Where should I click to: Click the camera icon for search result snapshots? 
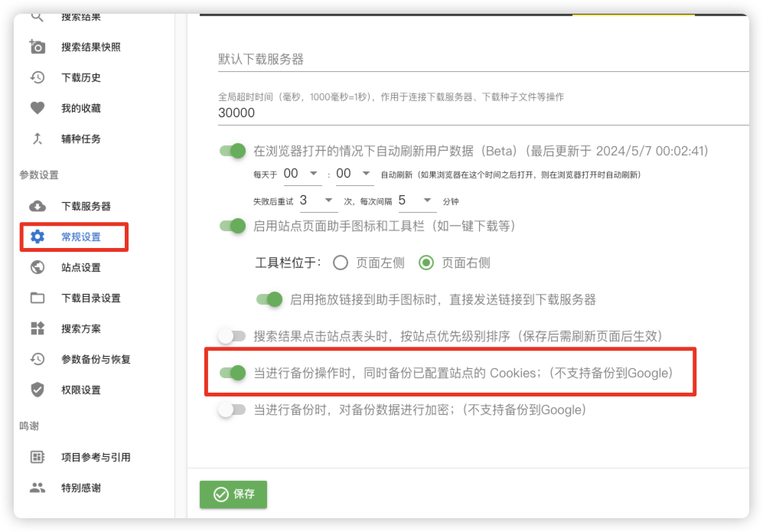pos(37,47)
